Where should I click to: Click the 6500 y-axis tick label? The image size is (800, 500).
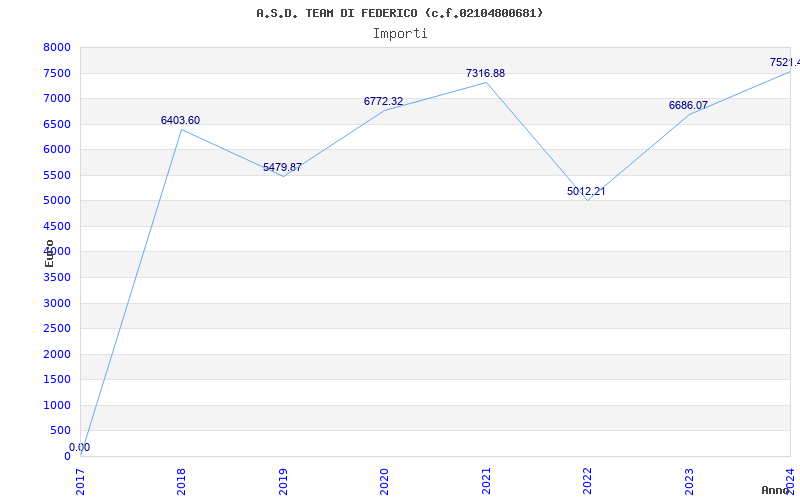57,124
